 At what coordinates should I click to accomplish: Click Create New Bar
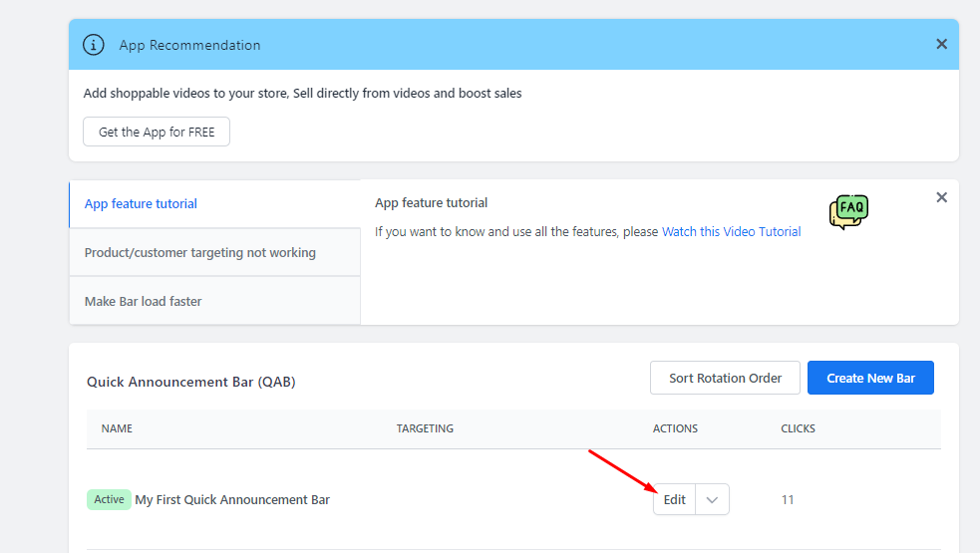(870, 378)
